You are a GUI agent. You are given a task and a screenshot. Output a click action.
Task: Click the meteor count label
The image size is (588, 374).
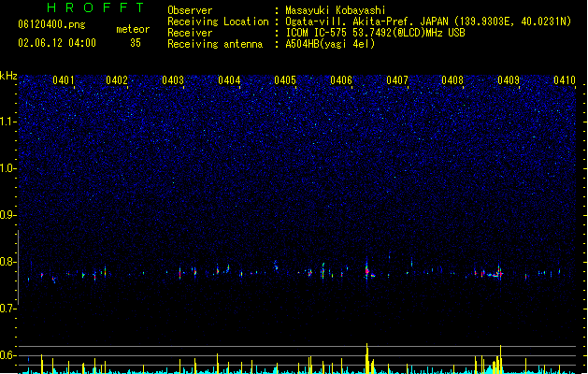tap(133, 29)
